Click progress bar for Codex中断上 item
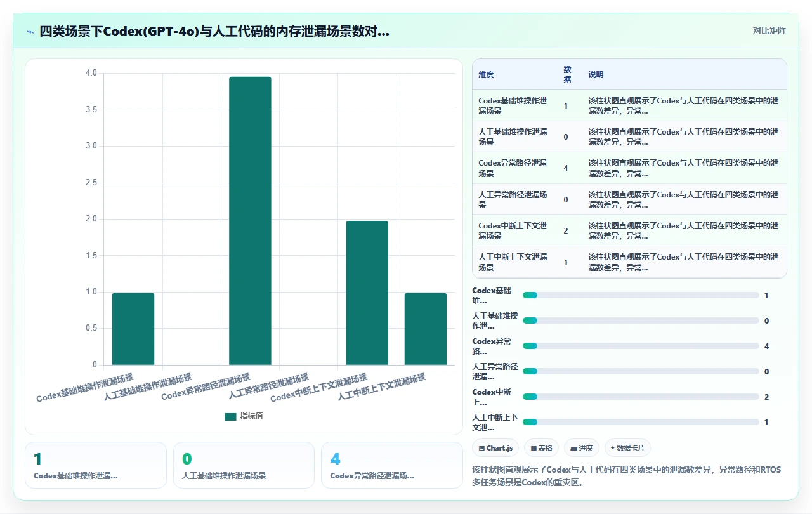The height and width of the screenshot is (514, 812). point(641,397)
